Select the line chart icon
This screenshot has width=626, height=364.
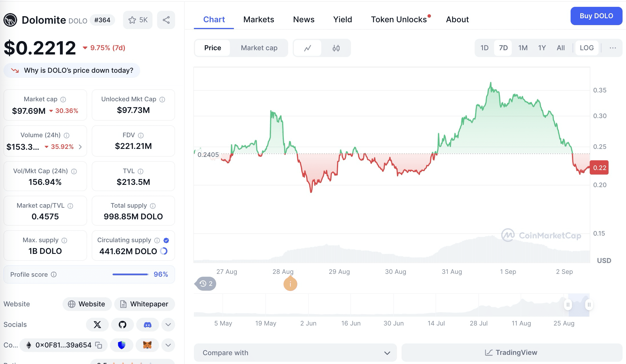(x=308, y=48)
